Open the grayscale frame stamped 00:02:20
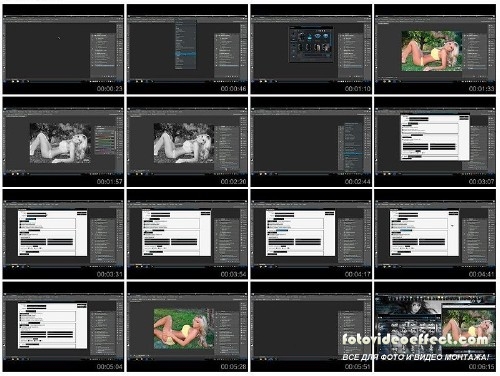The image size is (500, 376). pyautogui.click(x=187, y=142)
